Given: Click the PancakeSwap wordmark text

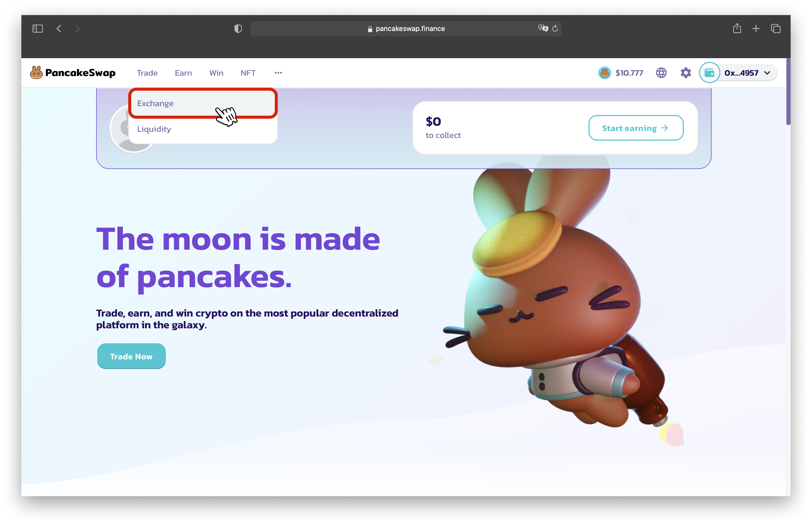Looking at the screenshot, I should coord(80,73).
